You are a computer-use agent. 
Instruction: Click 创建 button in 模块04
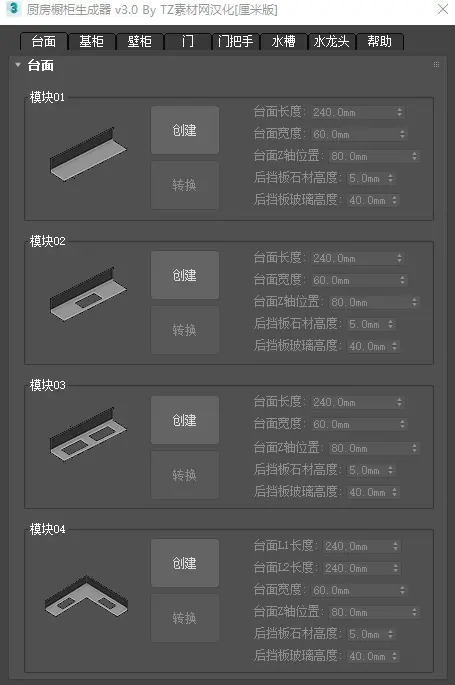click(185, 563)
